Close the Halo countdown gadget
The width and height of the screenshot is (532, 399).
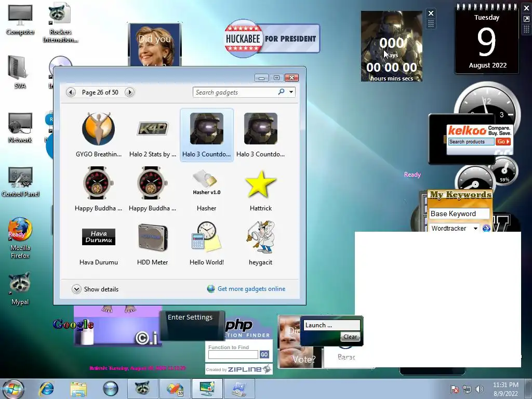pyautogui.click(x=431, y=13)
